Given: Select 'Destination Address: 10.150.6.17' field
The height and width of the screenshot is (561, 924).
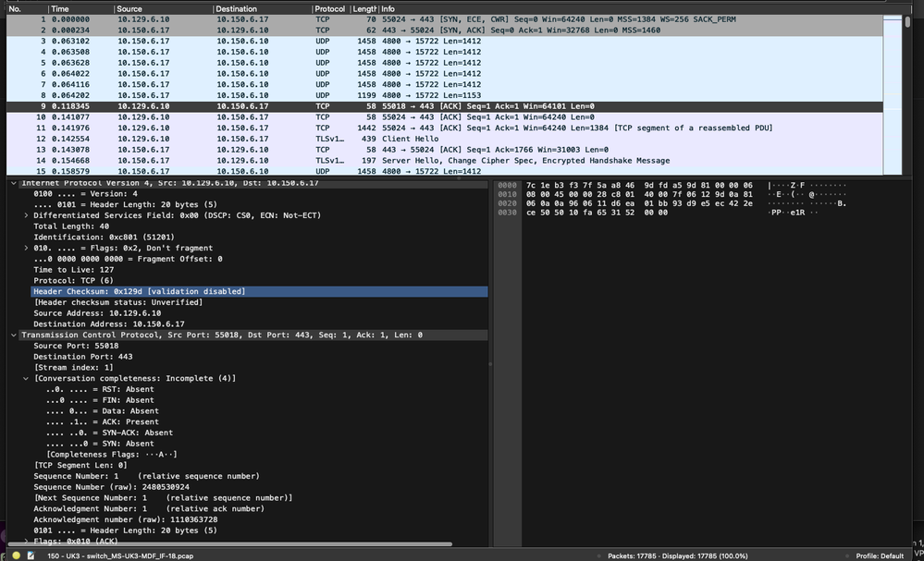Looking at the screenshot, I should (109, 324).
